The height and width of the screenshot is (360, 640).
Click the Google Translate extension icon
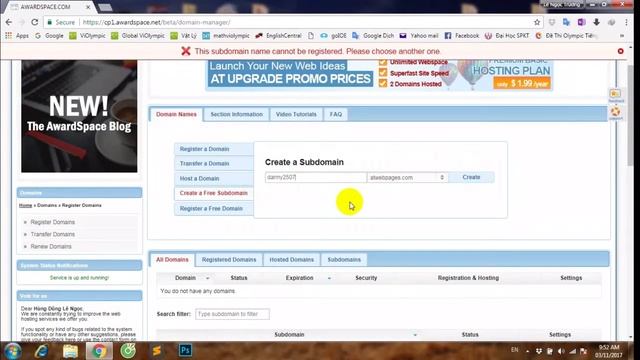[566, 22]
